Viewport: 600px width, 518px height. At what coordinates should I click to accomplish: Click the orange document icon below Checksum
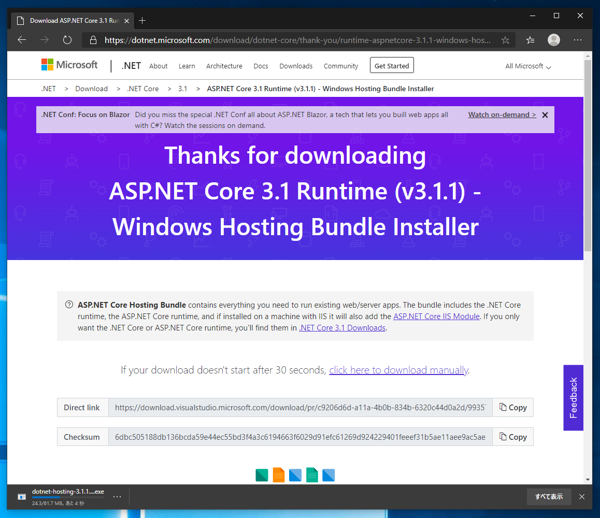coord(279,475)
